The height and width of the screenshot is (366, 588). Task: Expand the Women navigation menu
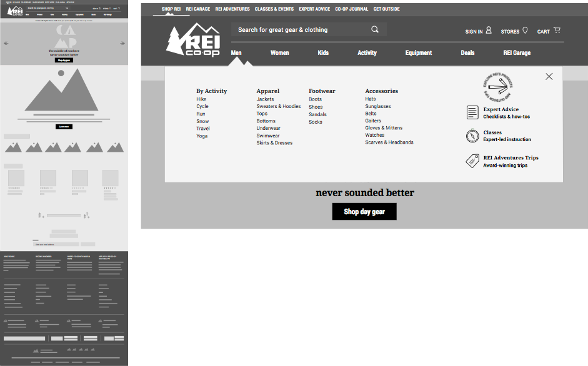(x=280, y=53)
